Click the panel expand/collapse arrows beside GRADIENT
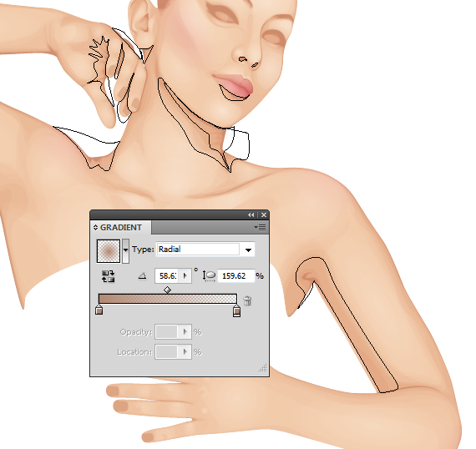The height and width of the screenshot is (449, 476). click(x=96, y=227)
